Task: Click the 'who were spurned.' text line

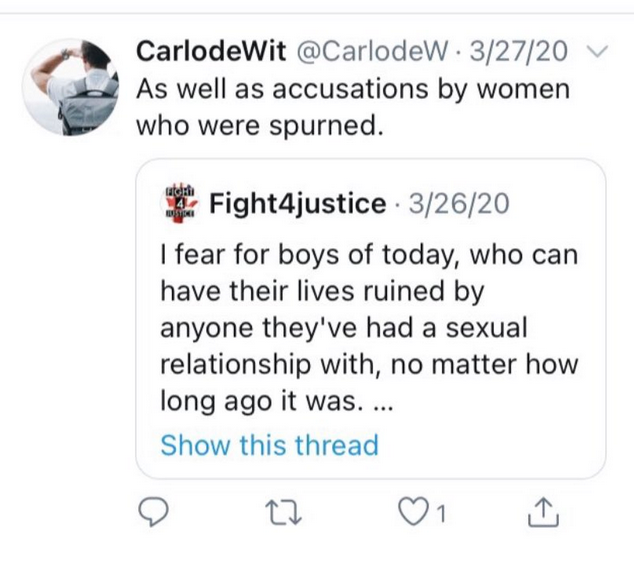Action: (x=259, y=126)
